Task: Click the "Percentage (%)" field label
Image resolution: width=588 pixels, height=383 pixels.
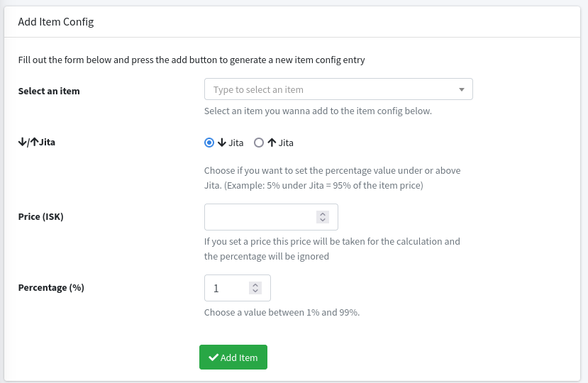Action: [51, 287]
